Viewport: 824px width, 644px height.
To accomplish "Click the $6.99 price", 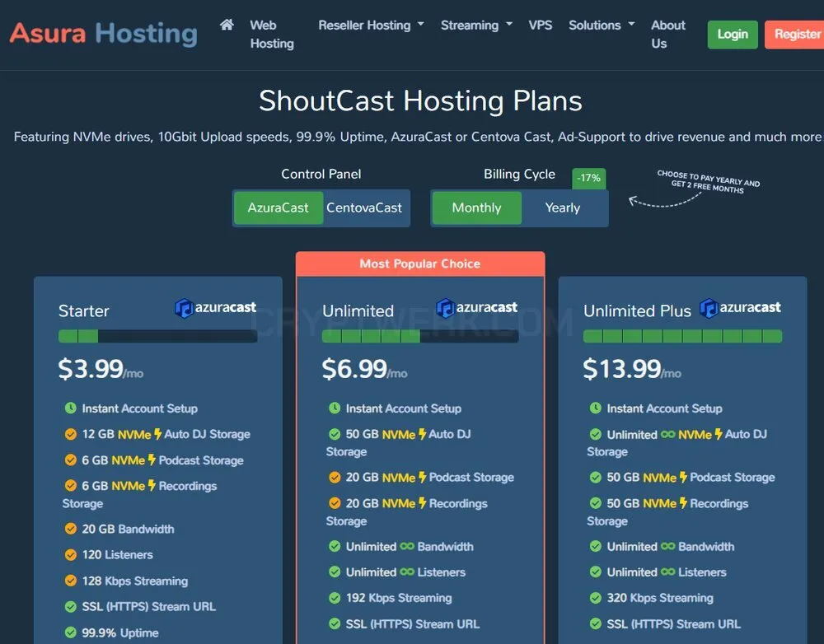I will coord(354,369).
